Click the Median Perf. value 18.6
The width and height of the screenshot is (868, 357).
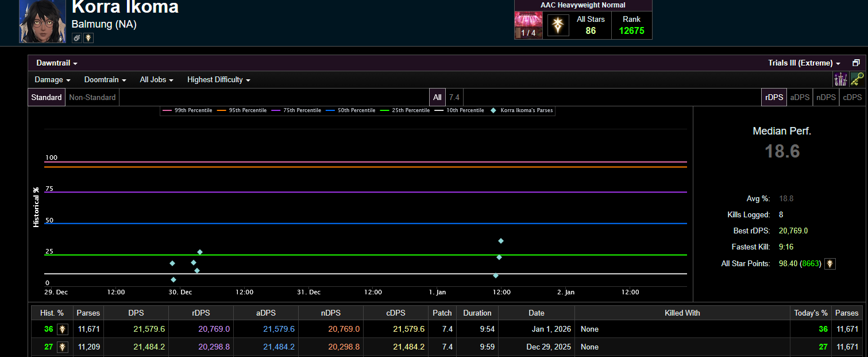click(x=782, y=151)
